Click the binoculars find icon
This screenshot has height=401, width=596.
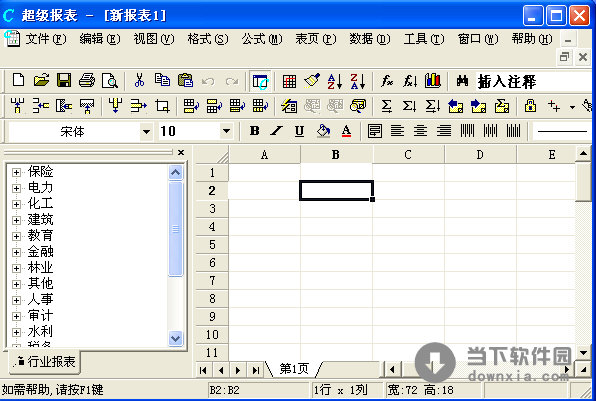(x=462, y=81)
